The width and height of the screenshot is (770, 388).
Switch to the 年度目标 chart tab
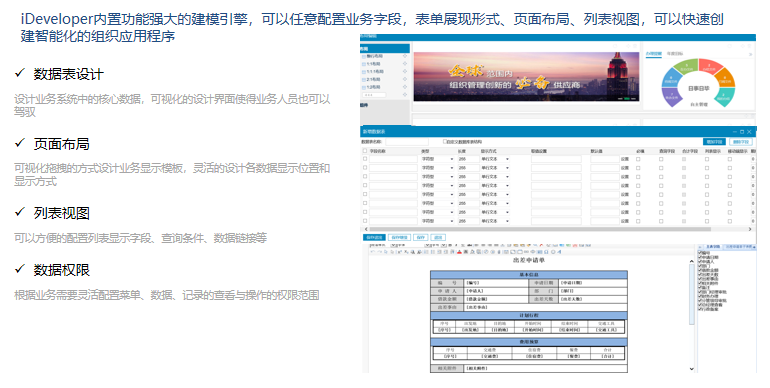675,54
